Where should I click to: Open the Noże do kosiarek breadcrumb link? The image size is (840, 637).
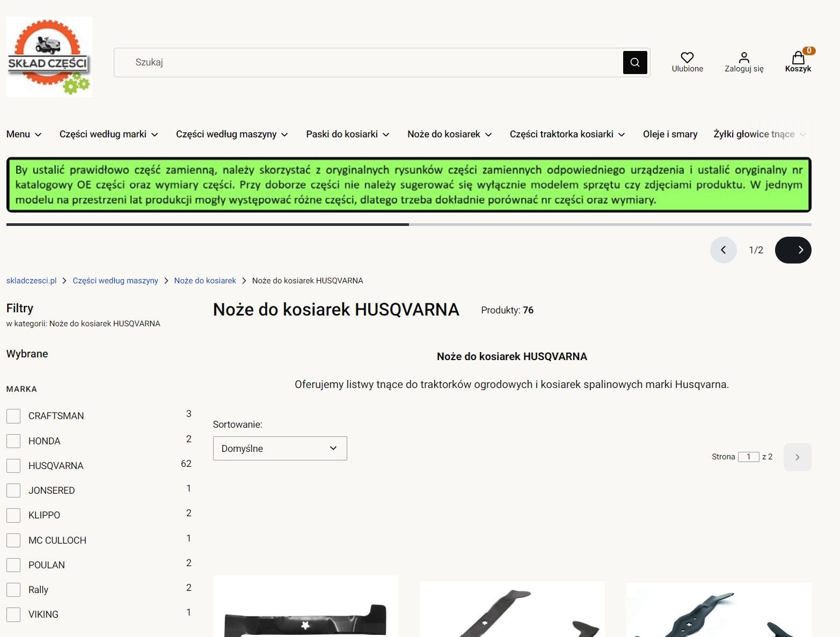204,280
